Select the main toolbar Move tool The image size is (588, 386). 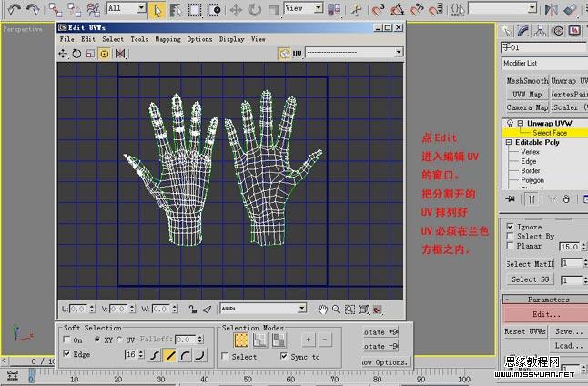coord(236,10)
